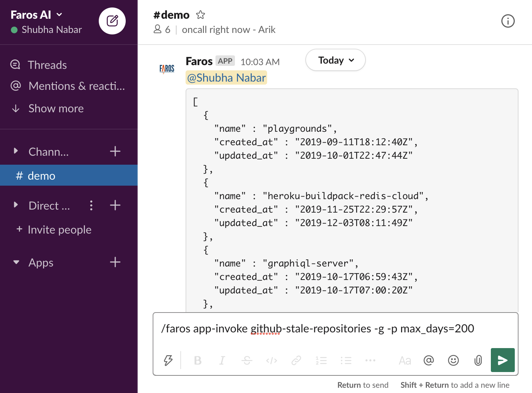Send the message with green arrow
Viewport: 532px width, 393px height.
click(x=503, y=360)
